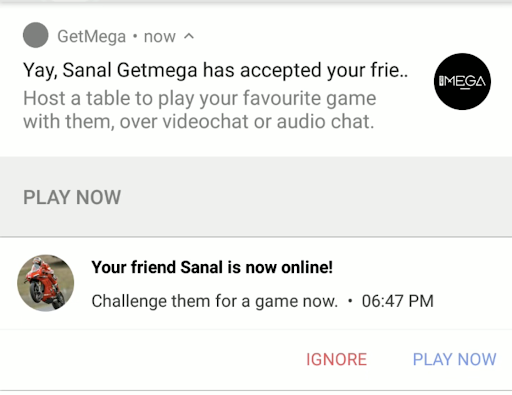Choose the red IGNORE option

336,359
